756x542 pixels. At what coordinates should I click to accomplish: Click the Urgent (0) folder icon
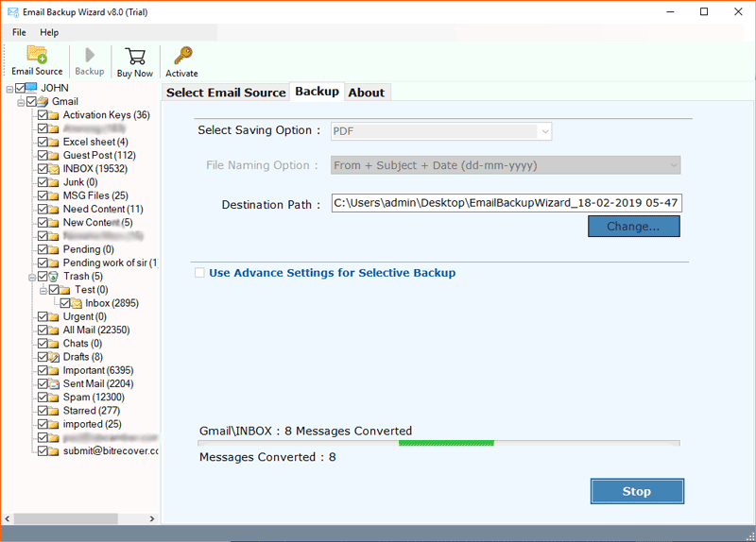tap(54, 316)
